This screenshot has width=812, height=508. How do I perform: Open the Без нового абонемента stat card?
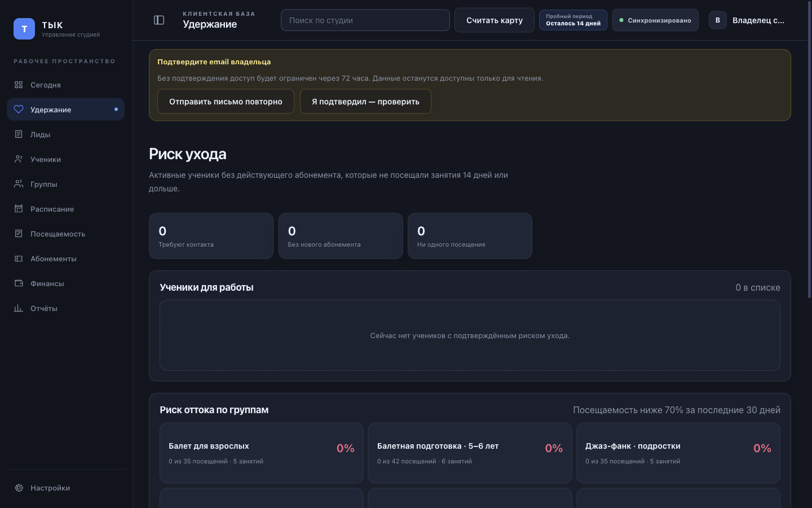[341, 236]
